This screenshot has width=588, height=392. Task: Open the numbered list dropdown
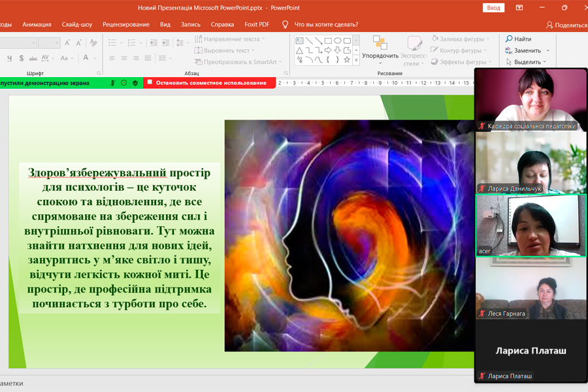pyautogui.click(x=141, y=42)
